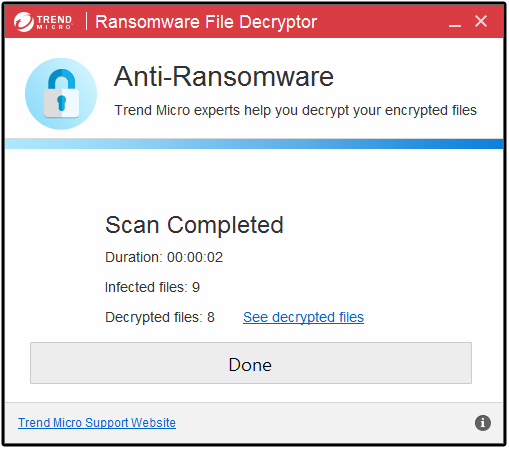The width and height of the screenshot is (509, 450).
Task: Click the Trend Micro experts subtitle text
Action: click(x=295, y=110)
